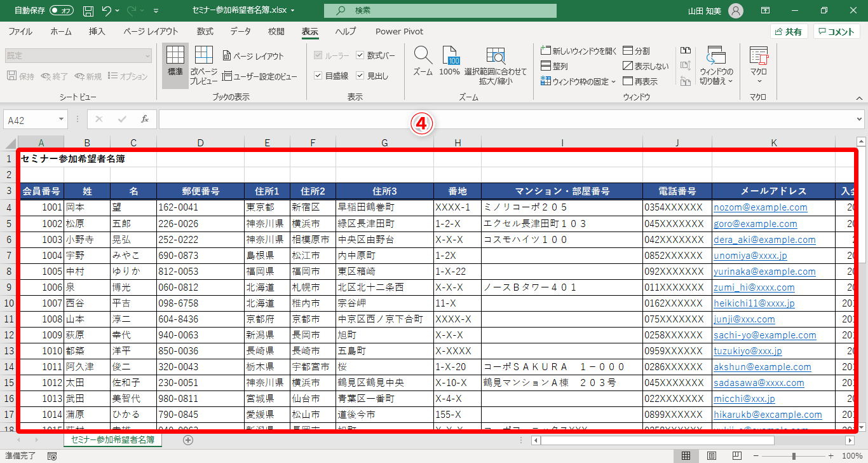Screen dimensions: 868x463
Task: Open the ズーム zoom dialog
Action: pos(423,61)
